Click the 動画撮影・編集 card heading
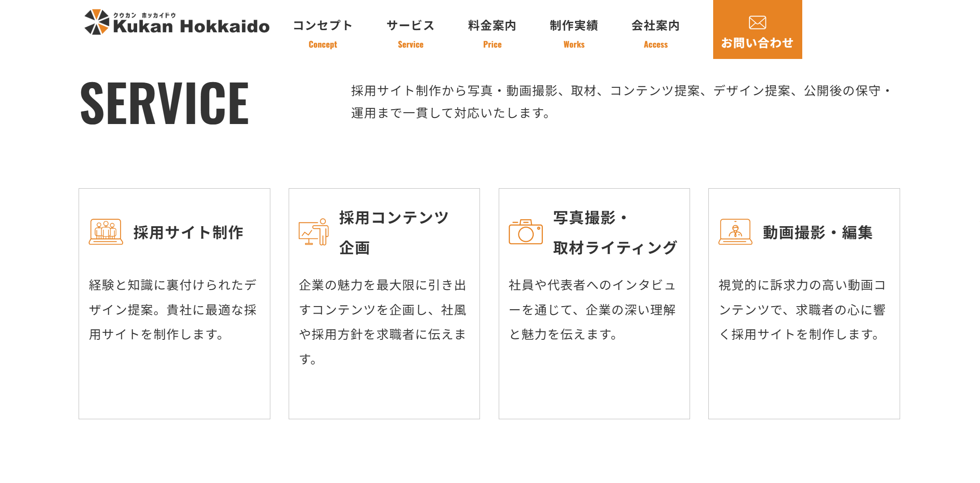Screen dimensions: 980x483 click(818, 232)
